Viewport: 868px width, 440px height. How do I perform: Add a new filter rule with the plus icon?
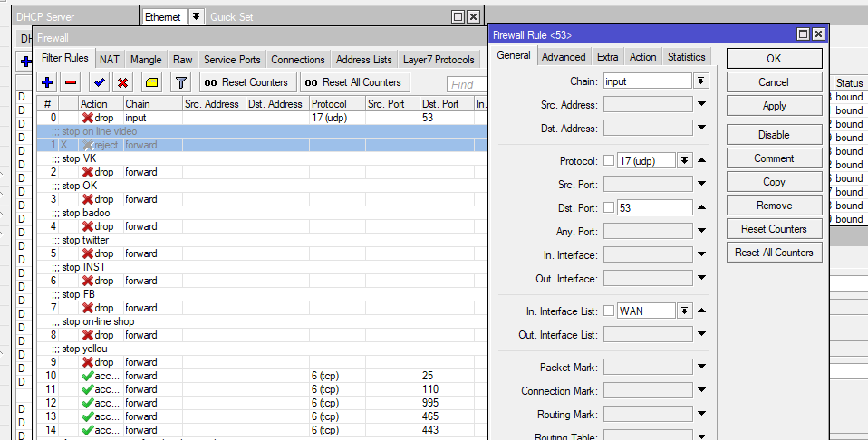point(47,82)
